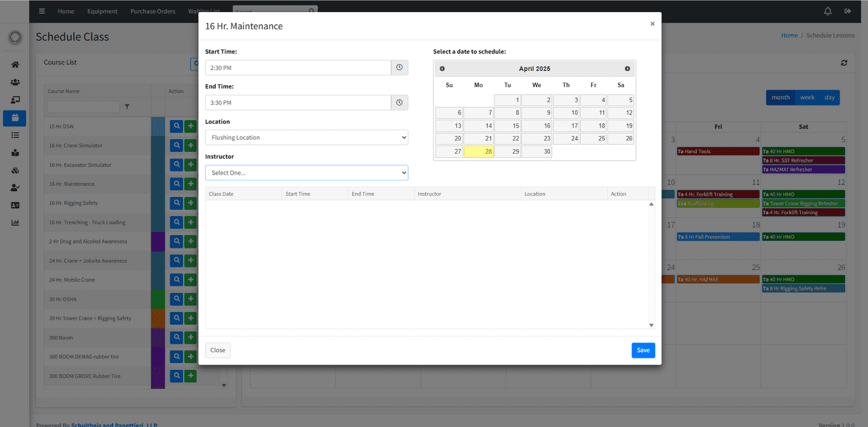This screenshot has width=868, height=427.
Task: Click the Save button
Action: point(643,350)
